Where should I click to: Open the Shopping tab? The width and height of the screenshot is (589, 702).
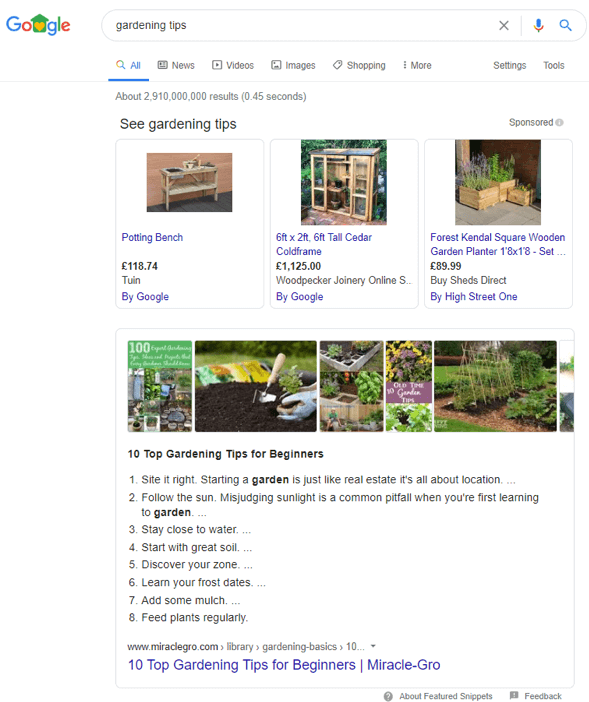(x=359, y=65)
